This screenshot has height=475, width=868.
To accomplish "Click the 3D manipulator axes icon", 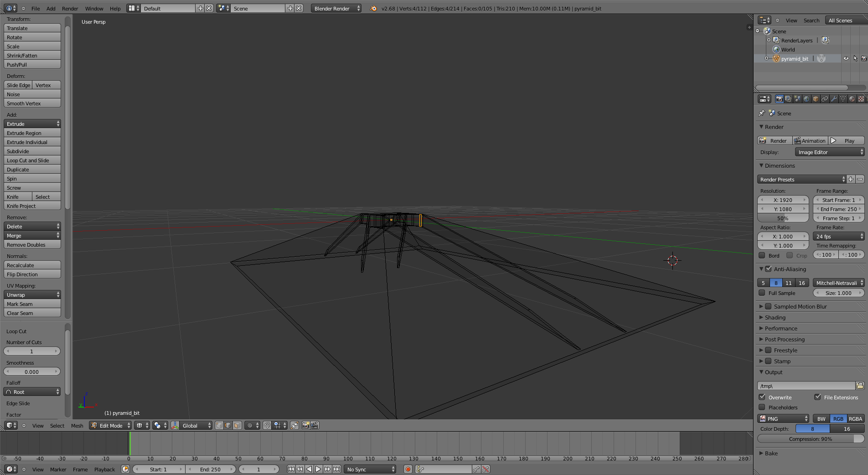I will (175, 425).
